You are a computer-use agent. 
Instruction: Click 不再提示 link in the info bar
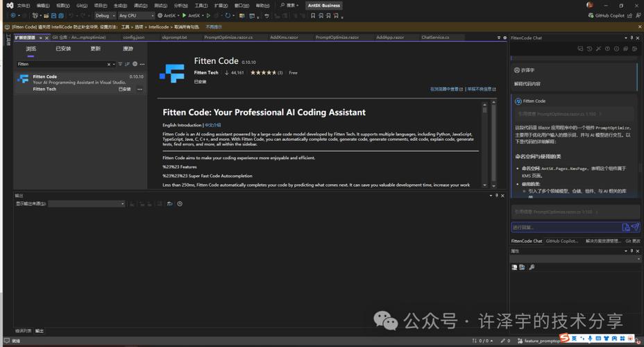214,27
